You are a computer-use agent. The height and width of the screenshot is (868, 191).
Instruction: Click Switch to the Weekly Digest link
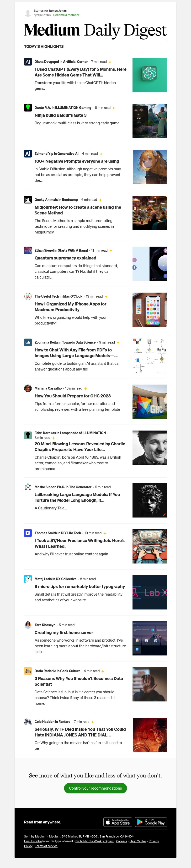click(95, 841)
